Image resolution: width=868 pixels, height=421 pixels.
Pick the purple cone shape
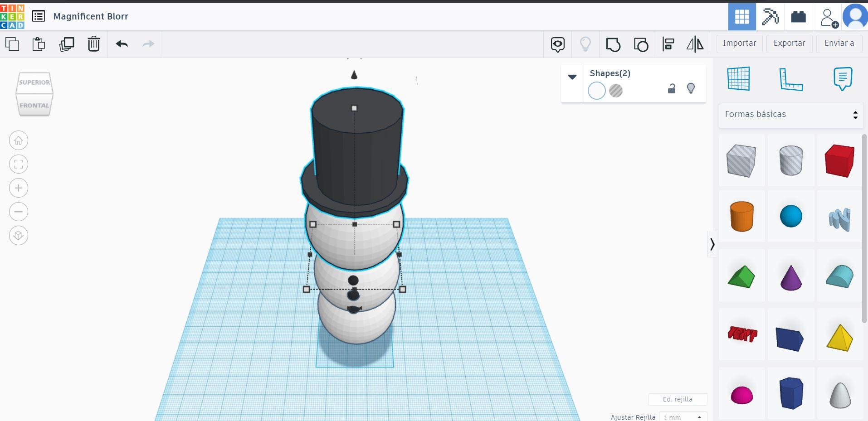click(791, 277)
